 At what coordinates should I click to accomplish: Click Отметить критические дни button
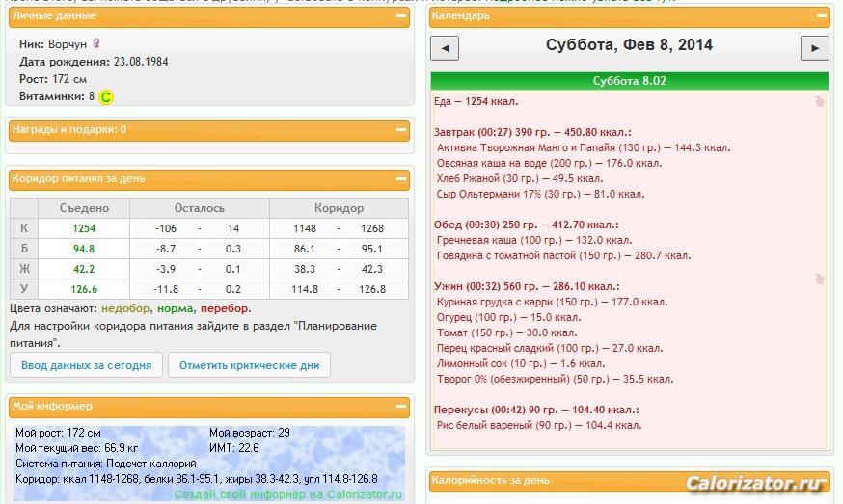pyautogui.click(x=250, y=365)
